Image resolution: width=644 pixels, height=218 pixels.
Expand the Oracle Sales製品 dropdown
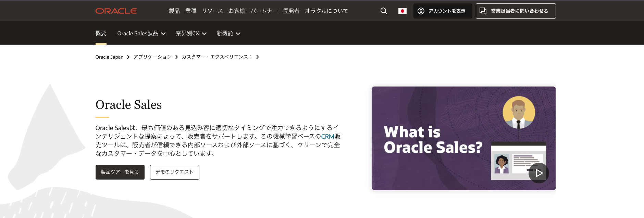click(141, 33)
